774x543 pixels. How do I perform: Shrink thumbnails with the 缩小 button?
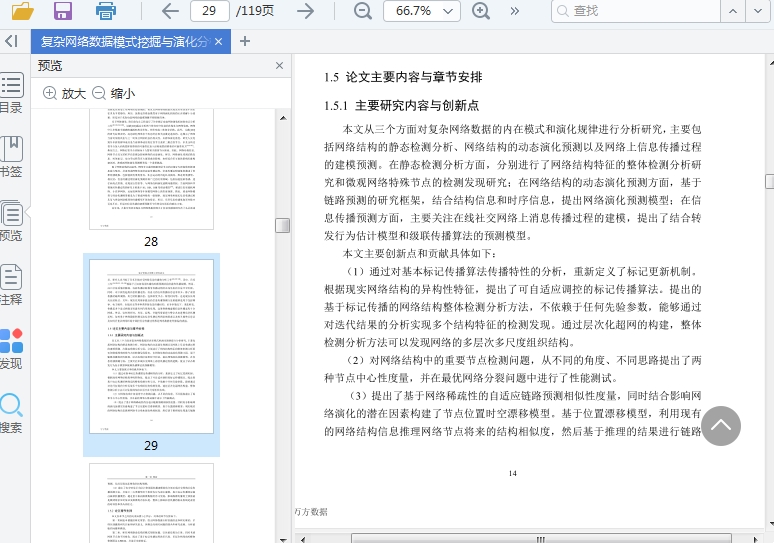point(114,93)
